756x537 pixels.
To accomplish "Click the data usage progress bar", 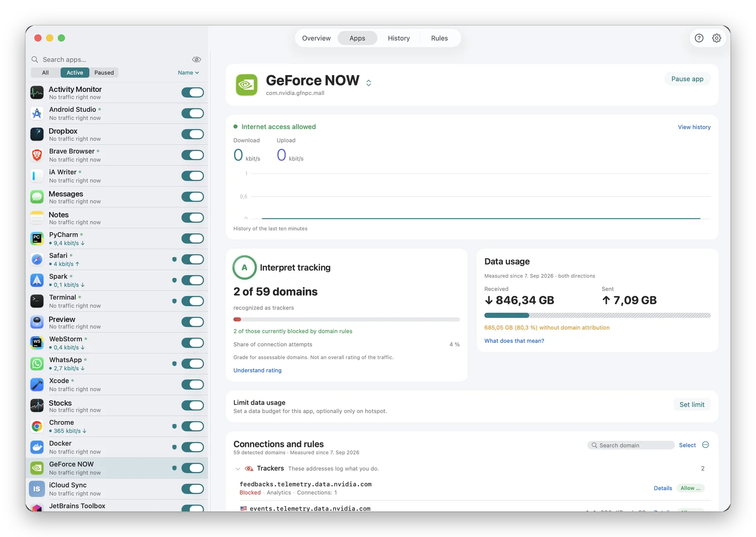I will pos(597,315).
